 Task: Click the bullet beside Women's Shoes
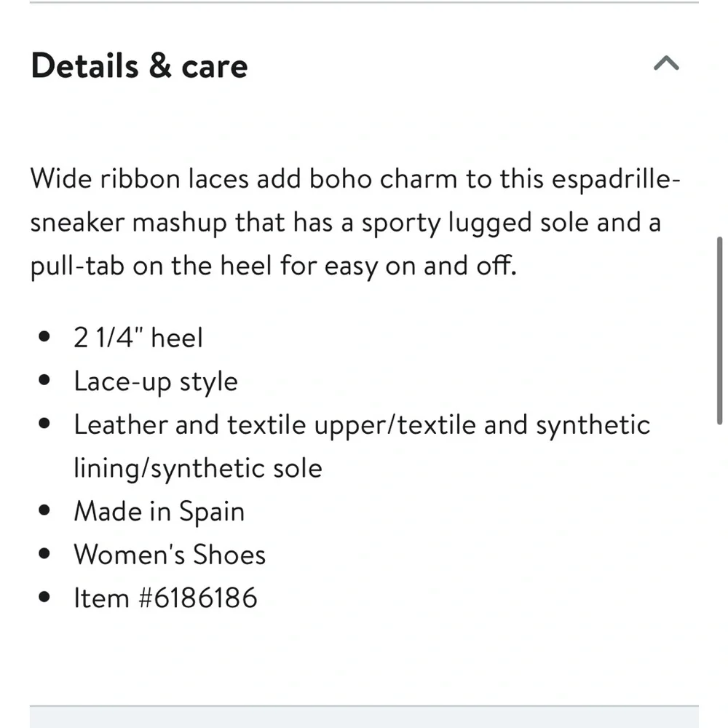click(46, 555)
